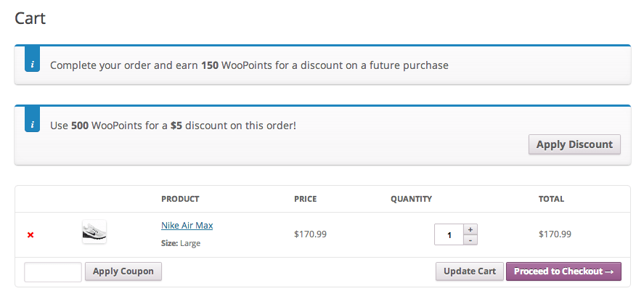The image size is (644, 307).
Task: Remove Nike Air Max with the red X
Action: 30,235
